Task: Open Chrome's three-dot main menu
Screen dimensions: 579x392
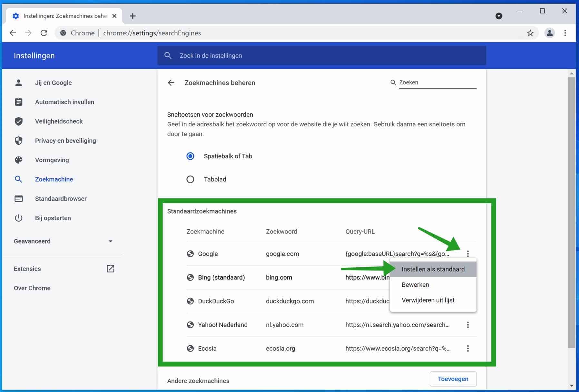Action: click(x=565, y=33)
